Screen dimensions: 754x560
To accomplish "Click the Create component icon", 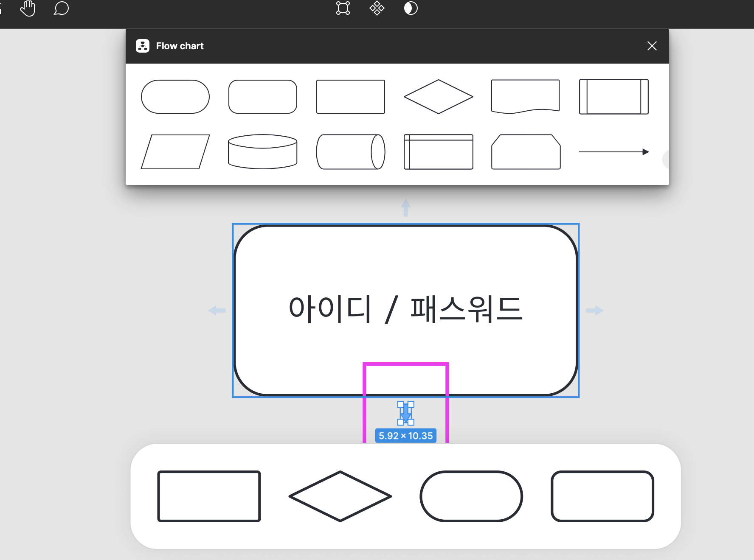I will coord(377,8).
